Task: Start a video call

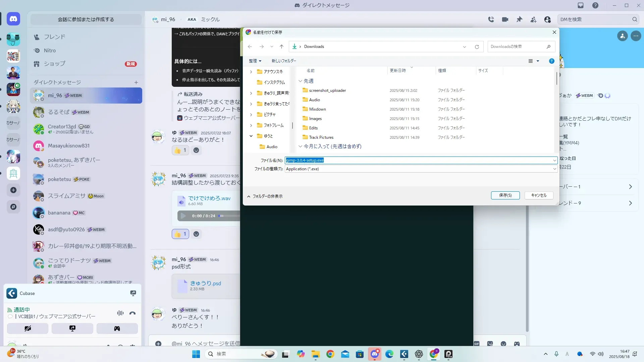Action: coord(505,19)
